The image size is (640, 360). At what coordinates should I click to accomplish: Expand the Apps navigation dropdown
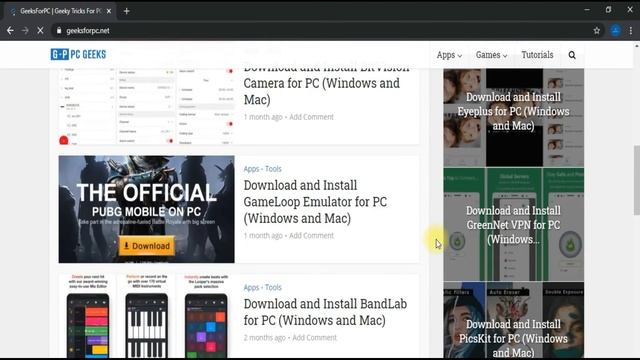tap(449, 55)
